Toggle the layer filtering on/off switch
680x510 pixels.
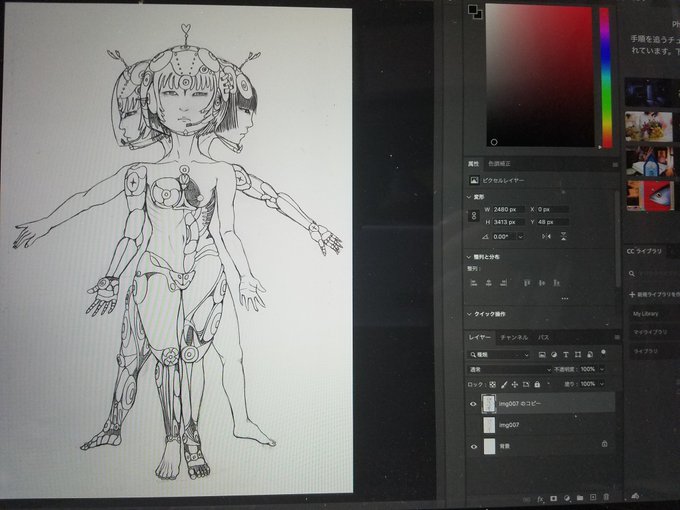coord(603,352)
